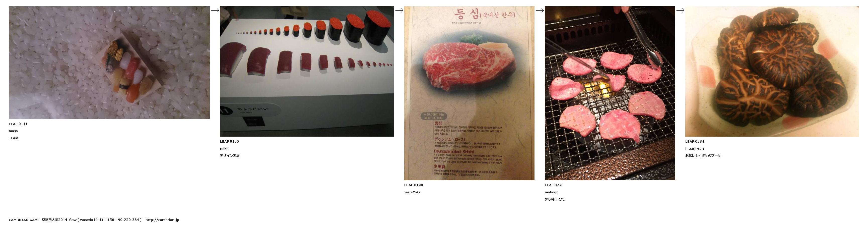Click author name hitsuji-san
Image resolution: width=868 pixels, height=226 pixels.
pyautogui.click(x=694, y=148)
